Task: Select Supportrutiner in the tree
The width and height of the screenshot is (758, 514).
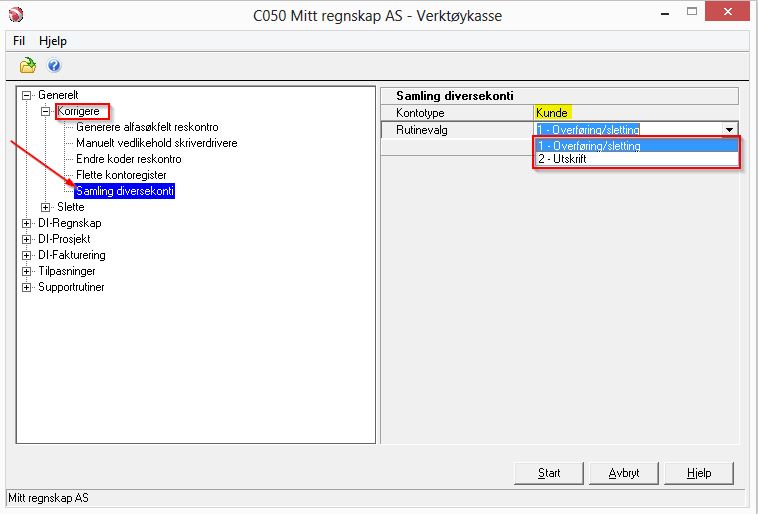Action: pyautogui.click(x=71, y=287)
